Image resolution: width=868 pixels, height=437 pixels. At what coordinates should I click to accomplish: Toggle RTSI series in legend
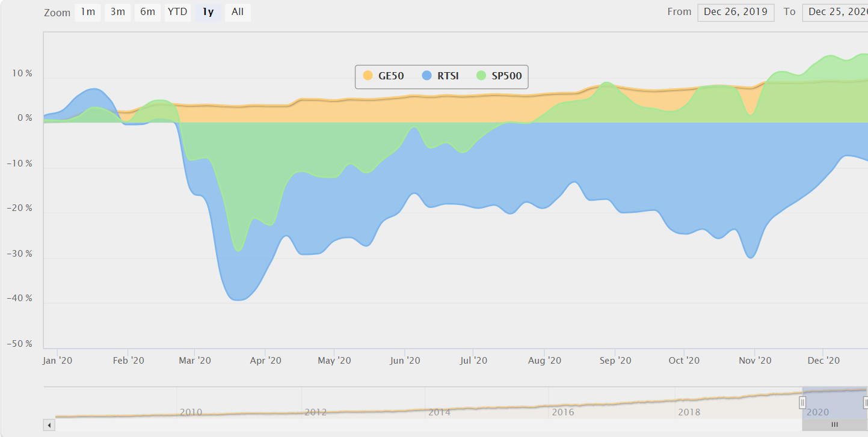(440, 76)
